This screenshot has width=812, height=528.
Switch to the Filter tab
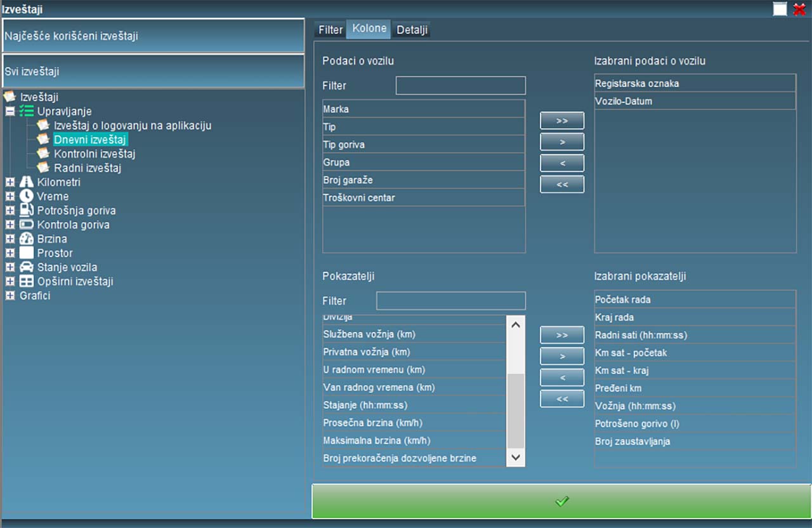331,30
